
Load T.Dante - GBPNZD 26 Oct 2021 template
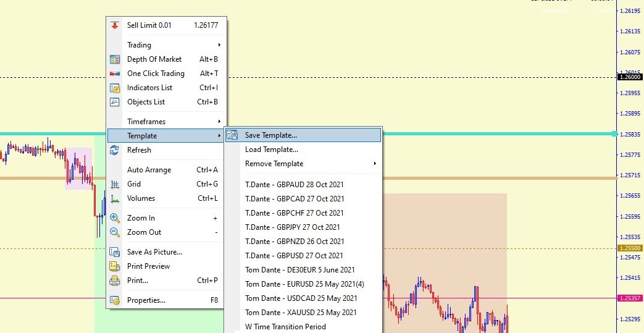303,242
